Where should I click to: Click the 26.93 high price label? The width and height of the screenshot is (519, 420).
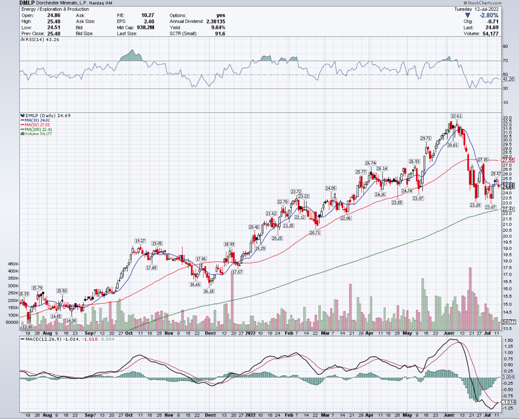click(x=414, y=161)
